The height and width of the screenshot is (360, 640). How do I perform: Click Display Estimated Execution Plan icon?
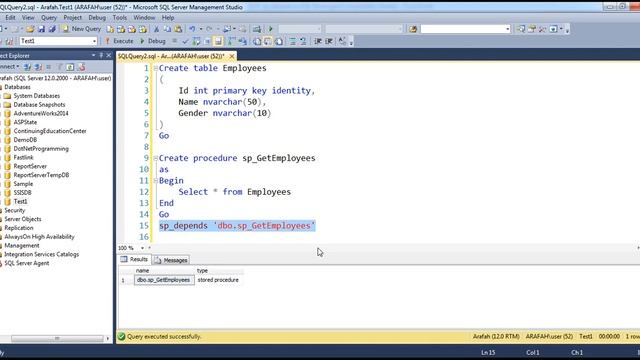[x=196, y=41]
